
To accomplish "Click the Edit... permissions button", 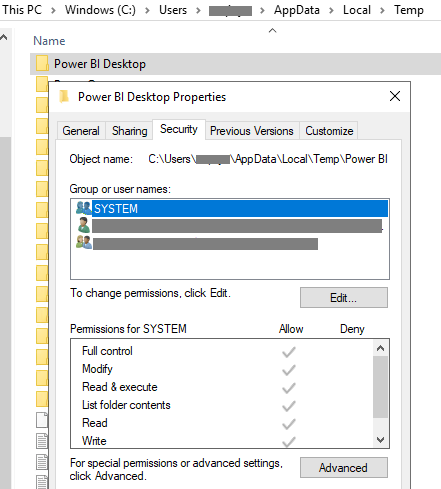I will 344,298.
